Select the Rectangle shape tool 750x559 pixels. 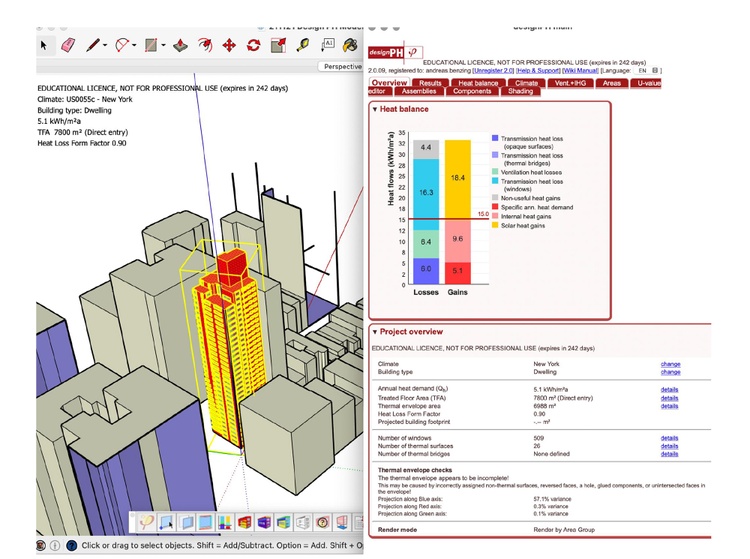point(151,45)
